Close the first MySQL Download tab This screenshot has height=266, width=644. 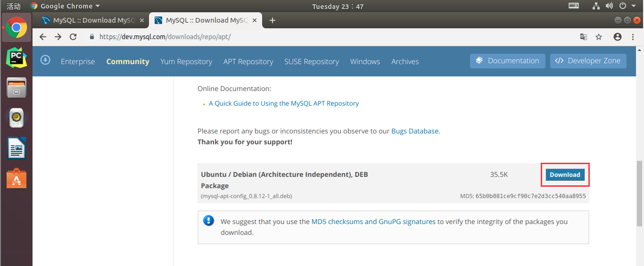click(x=142, y=20)
